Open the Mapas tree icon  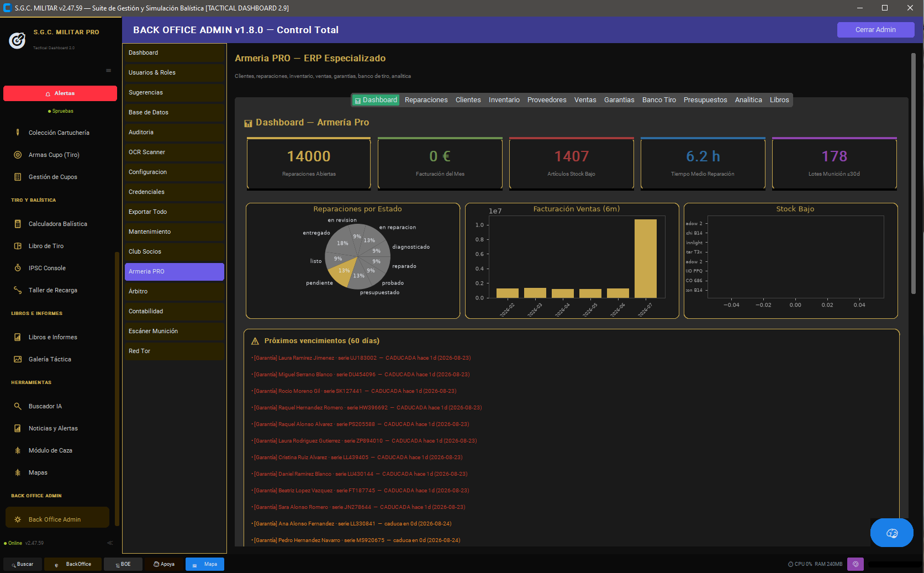point(18,472)
